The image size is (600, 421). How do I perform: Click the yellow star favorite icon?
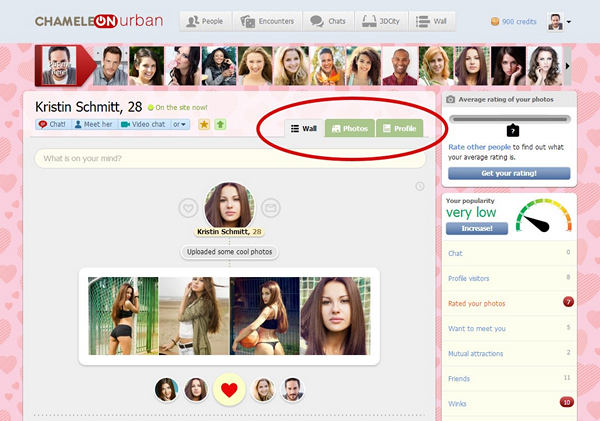click(x=203, y=125)
